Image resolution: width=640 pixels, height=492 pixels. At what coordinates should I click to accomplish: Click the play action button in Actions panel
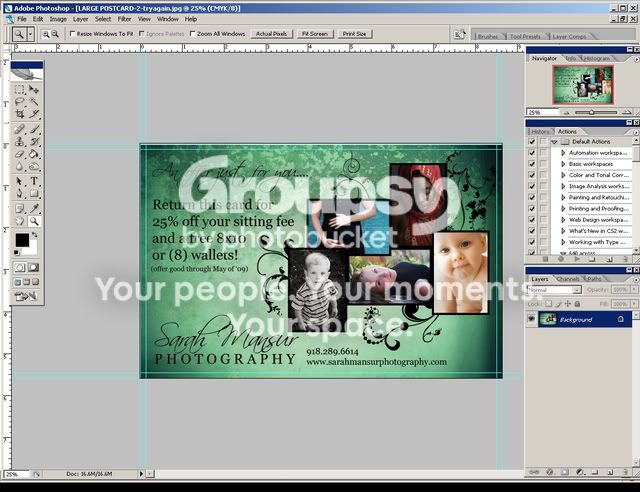pyautogui.click(x=577, y=259)
